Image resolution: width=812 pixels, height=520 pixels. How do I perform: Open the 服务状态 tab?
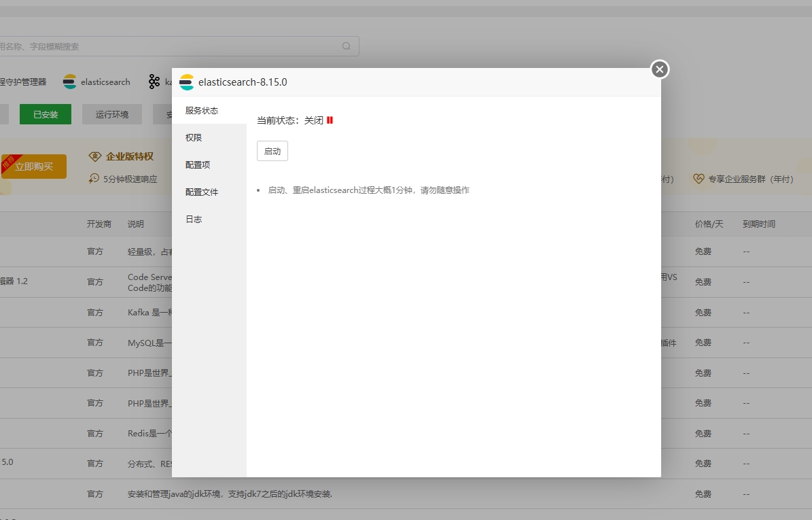[x=209, y=110]
